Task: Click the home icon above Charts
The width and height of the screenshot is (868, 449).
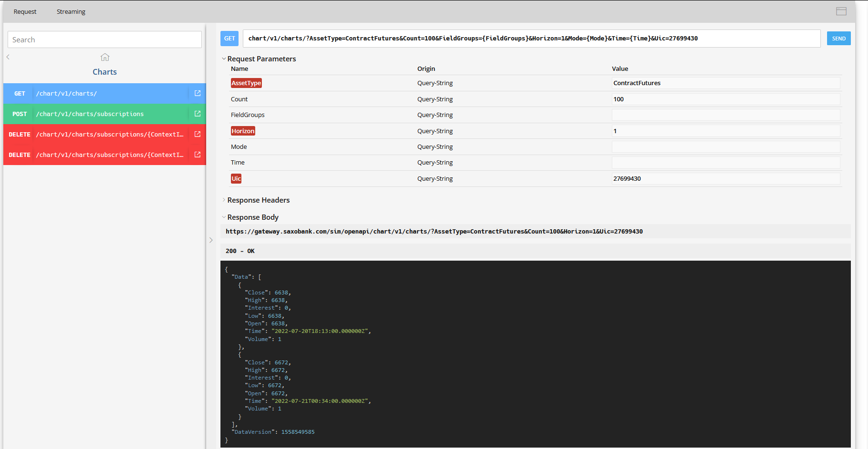Action: pos(105,58)
